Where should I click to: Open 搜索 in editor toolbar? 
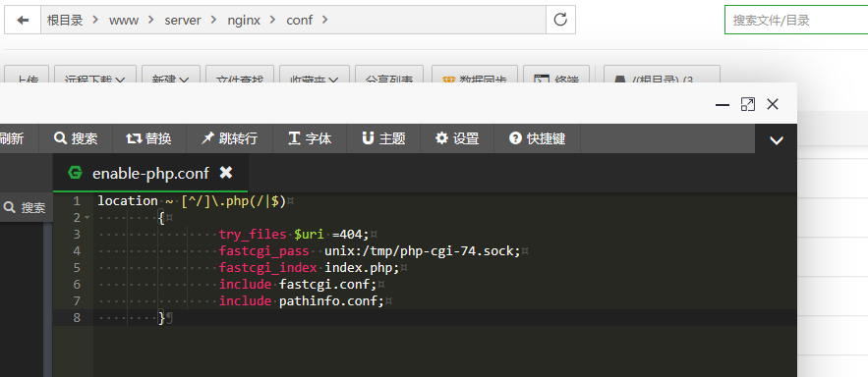click(x=76, y=138)
